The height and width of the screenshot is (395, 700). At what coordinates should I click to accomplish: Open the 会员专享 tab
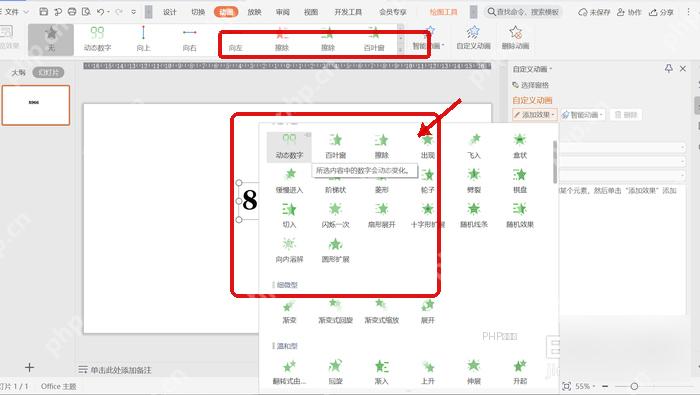(393, 12)
